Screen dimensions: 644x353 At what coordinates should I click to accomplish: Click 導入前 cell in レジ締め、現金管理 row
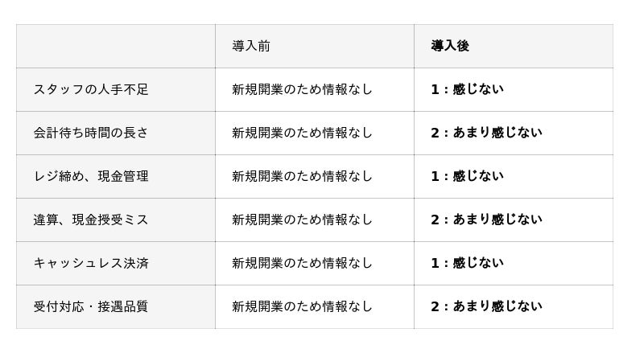tap(302, 176)
